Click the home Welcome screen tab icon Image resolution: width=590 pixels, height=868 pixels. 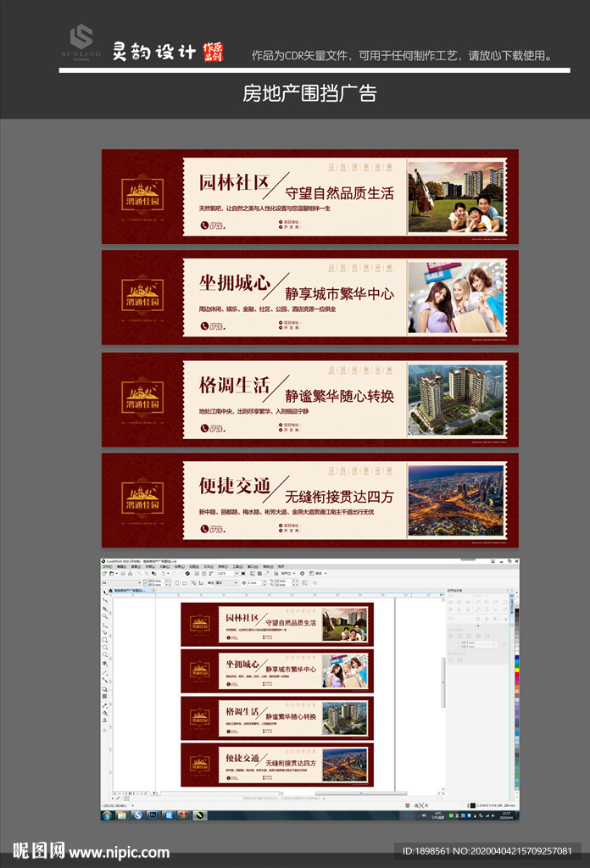[110, 591]
